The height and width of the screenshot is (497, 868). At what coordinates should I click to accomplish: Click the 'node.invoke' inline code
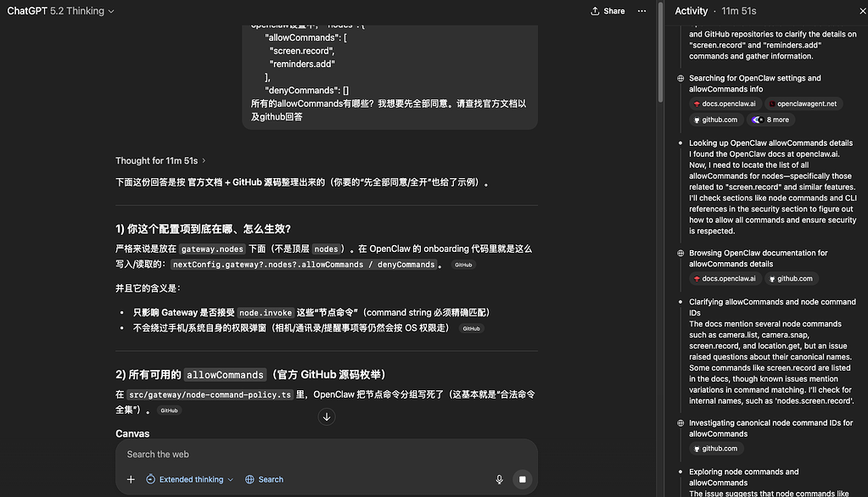tap(266, 313)
